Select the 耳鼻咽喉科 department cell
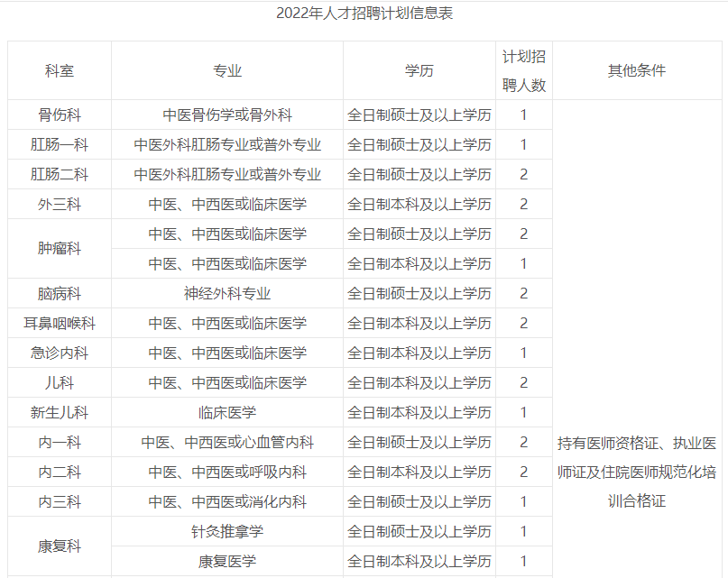Screen dimensions: 728x578 pos(60,323)
